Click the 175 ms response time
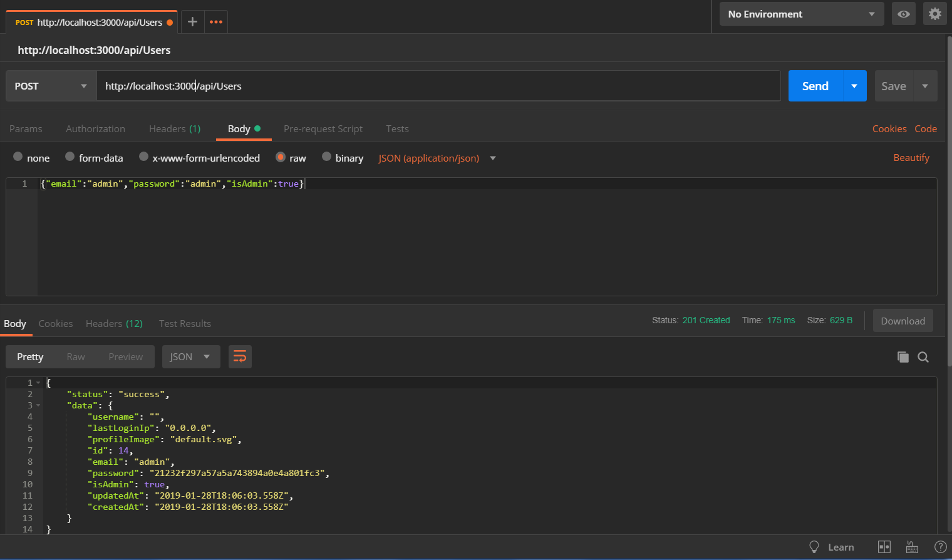This screenshot has height=560, width=952. click(x=781, y=320)
